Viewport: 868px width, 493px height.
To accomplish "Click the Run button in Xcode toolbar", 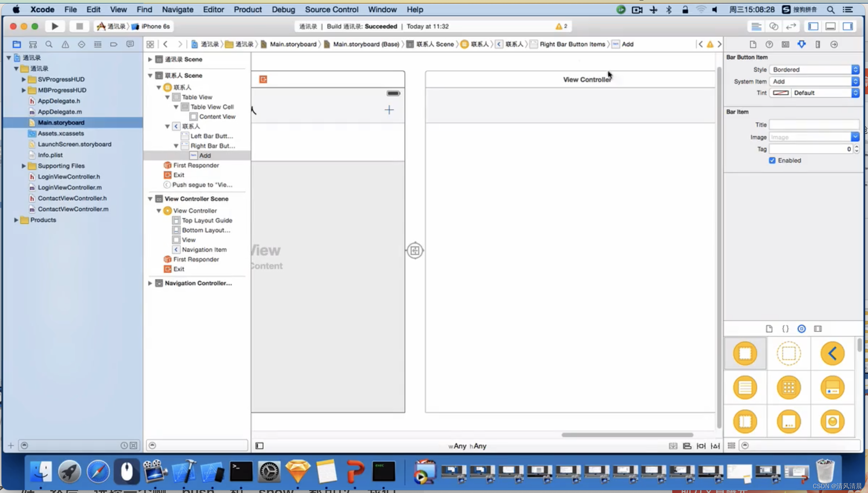I will tap(54, 26).
